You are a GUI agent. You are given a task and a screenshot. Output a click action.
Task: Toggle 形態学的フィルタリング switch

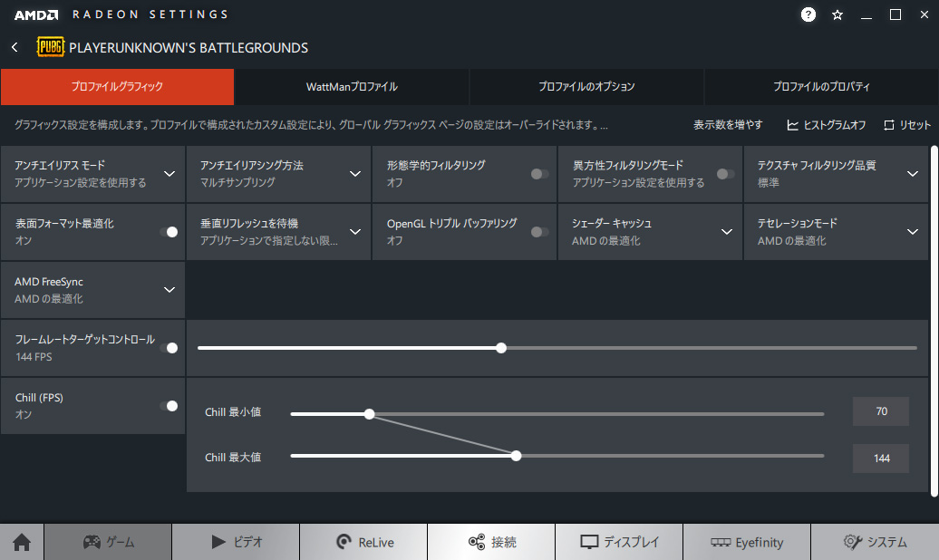pyautogui.click(x=540, y=174)
